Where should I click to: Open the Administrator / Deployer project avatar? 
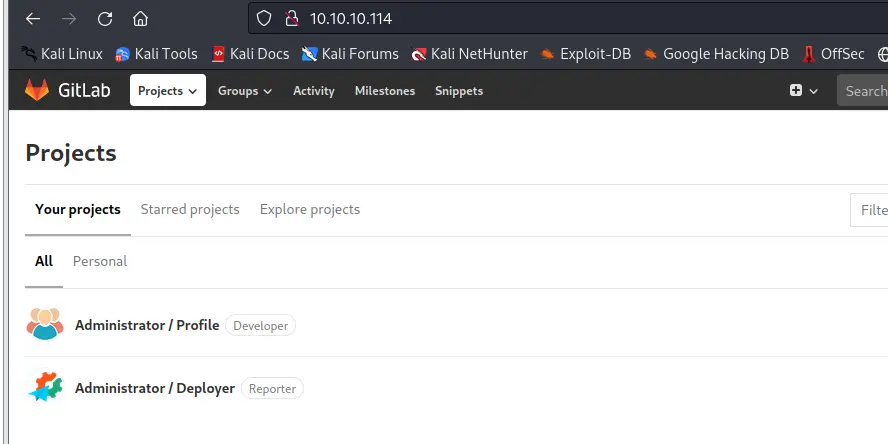tap(45, 387)
